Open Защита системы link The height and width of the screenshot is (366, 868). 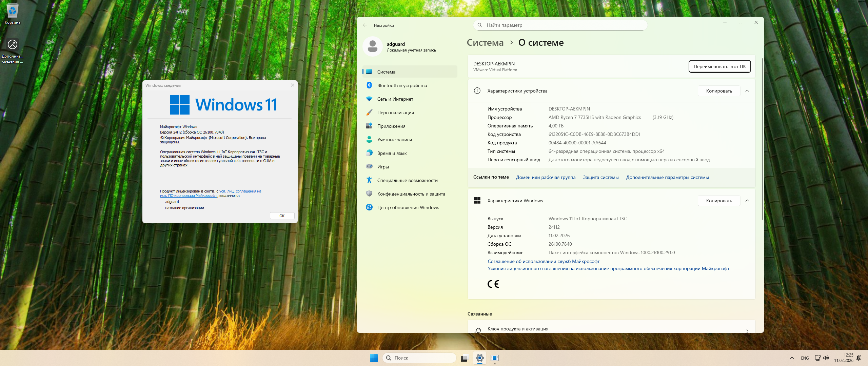(x=600, y=177)
